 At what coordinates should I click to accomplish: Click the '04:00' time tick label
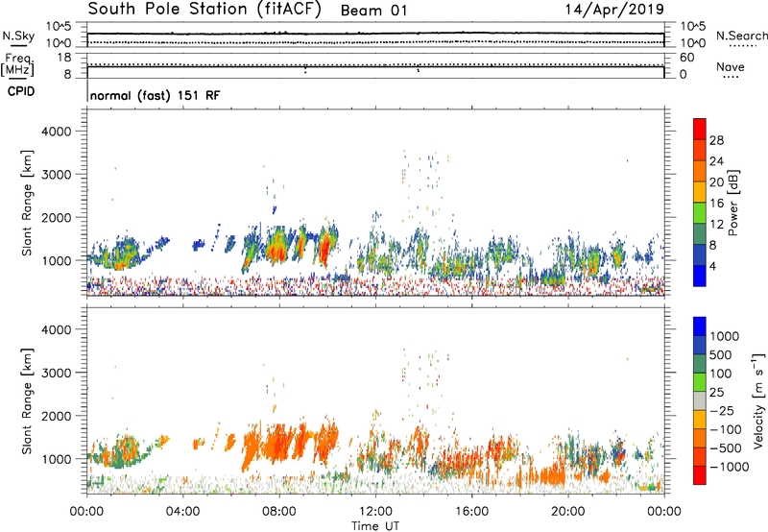click(183, 512)
